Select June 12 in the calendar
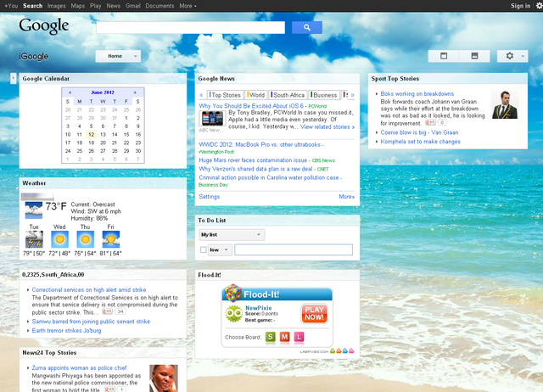This screenshot has width=543, height=392. [x=91, y=134]
